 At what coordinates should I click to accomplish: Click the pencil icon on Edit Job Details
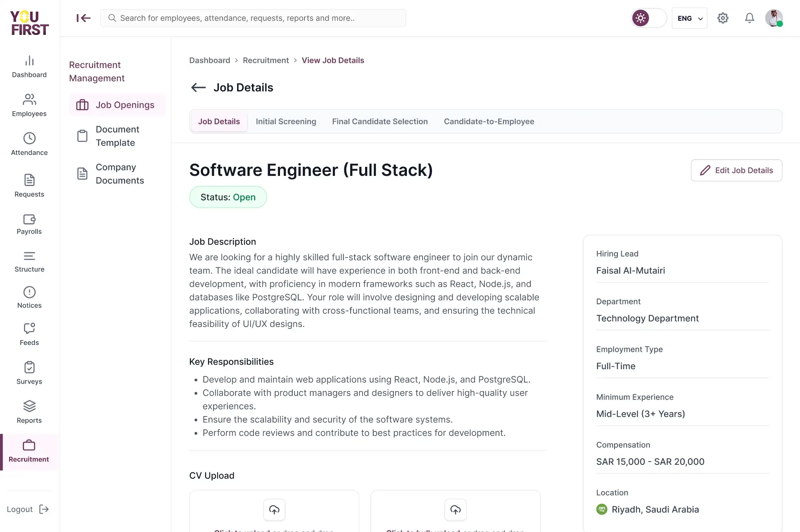point(705,170)
